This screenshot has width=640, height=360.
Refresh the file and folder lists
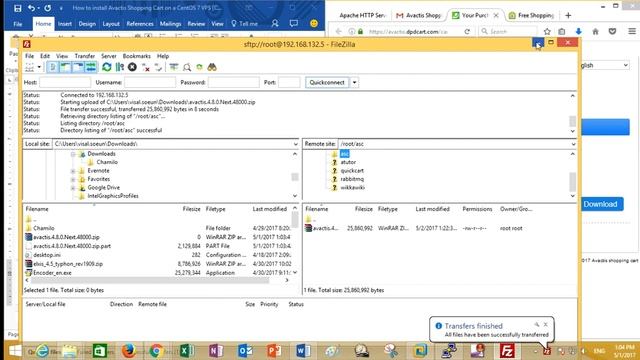(x=107, y=67)
